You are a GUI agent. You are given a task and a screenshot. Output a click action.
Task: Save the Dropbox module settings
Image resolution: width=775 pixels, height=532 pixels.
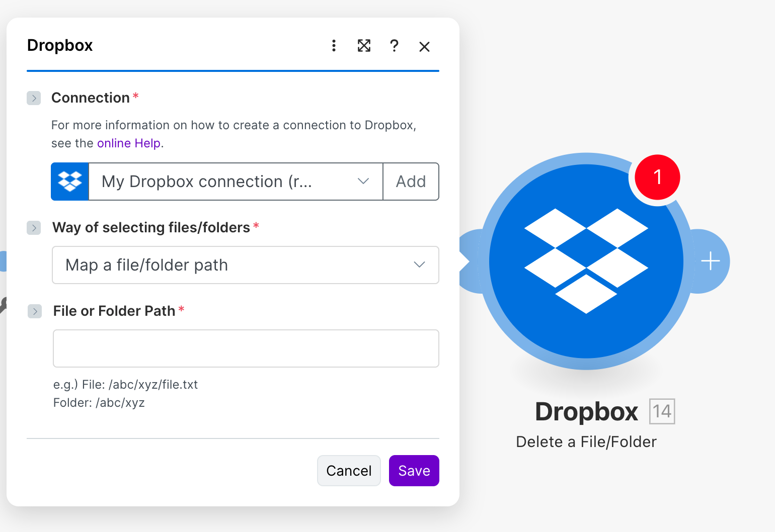pyautogui.click(x=414, y=471)
